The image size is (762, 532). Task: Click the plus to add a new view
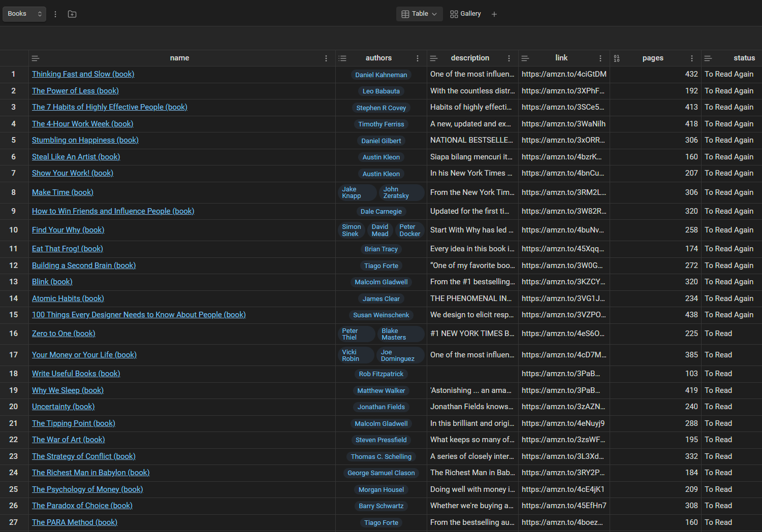point(494,14)
